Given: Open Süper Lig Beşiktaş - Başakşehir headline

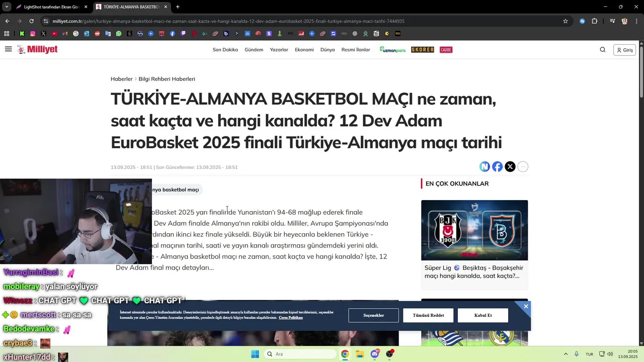Looking at the screenshot, I should tap(474, 272).
